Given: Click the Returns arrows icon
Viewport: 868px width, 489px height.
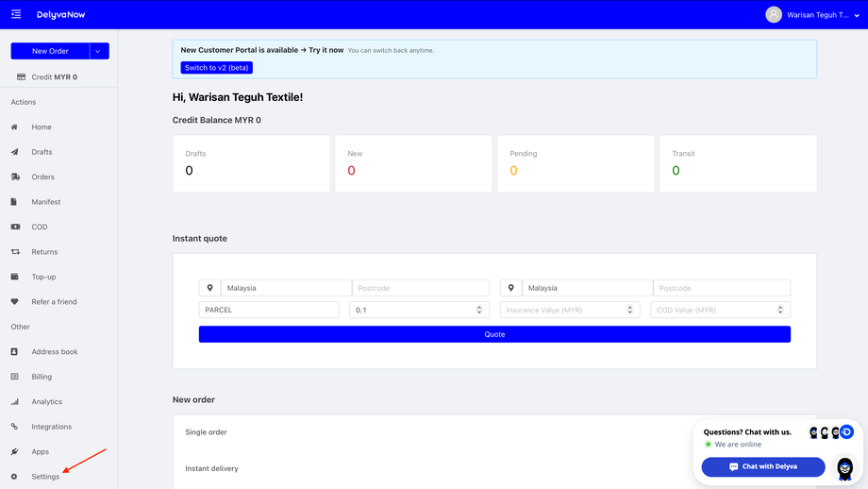Looking at the screenshot, I should pyautogui.click(x=15, y=251).
